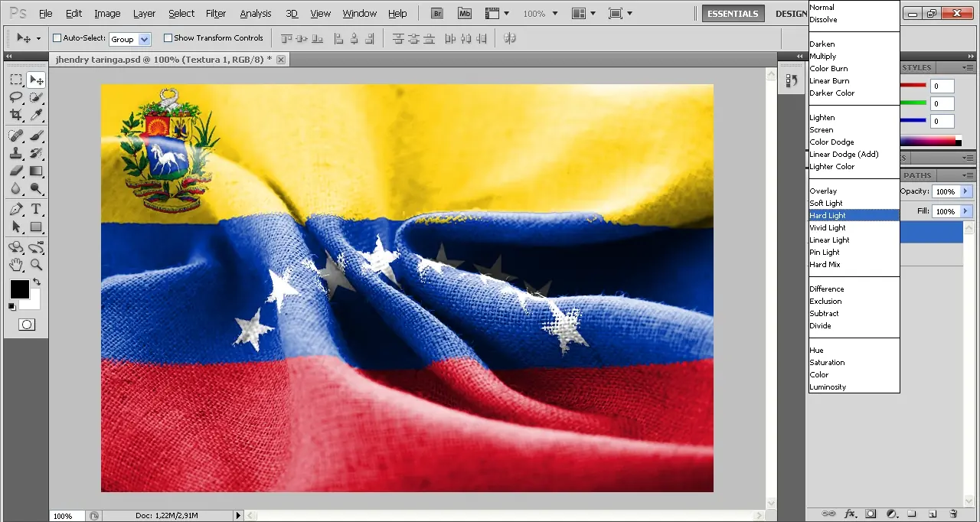Select the Rectangle shape tool
Image resolution: width=980 pixels, height=522 pixels.
[x=36, y=227]
